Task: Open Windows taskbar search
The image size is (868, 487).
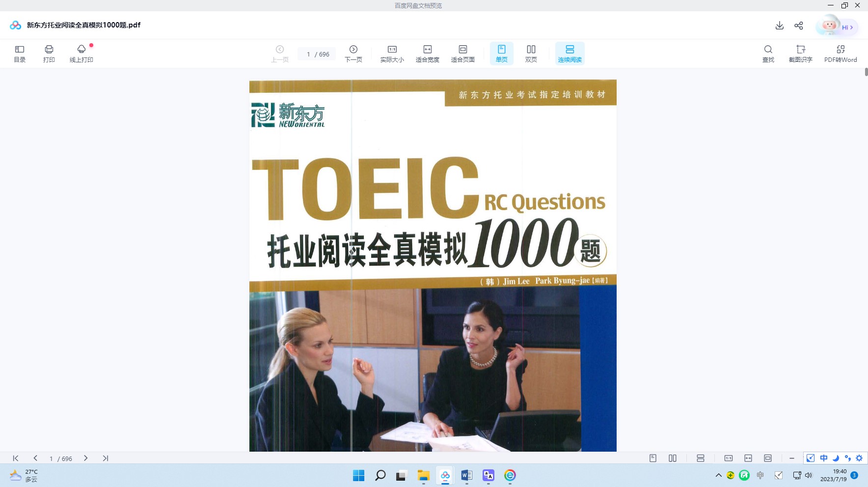Action: pyautogui.click(x=380, y=475)
